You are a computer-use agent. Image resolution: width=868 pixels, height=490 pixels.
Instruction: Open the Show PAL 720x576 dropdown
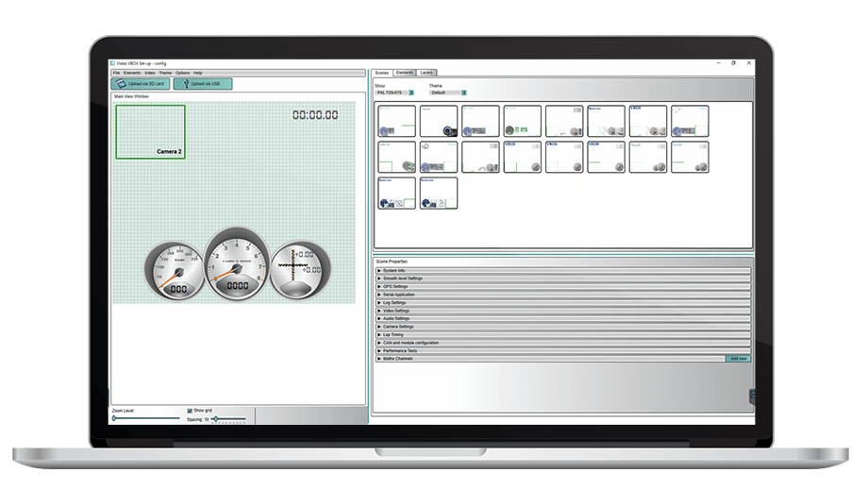(411, 93)
